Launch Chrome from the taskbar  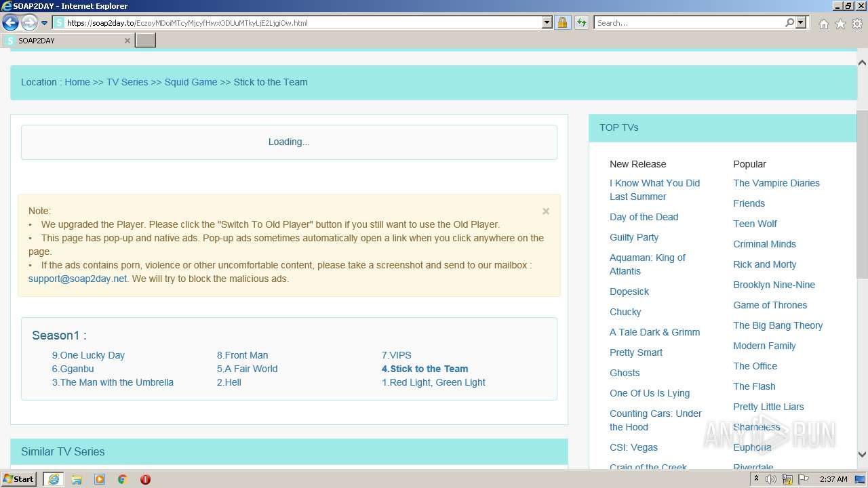point(122,479)
